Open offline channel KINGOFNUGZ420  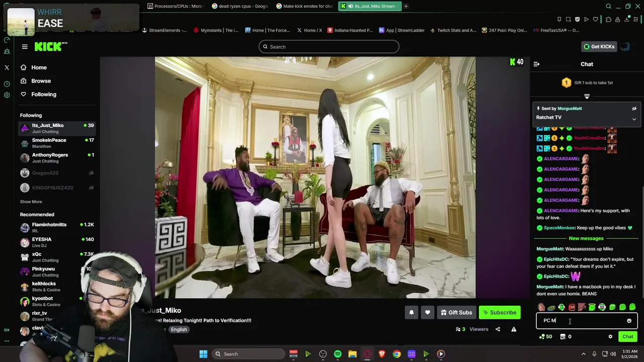57,188
